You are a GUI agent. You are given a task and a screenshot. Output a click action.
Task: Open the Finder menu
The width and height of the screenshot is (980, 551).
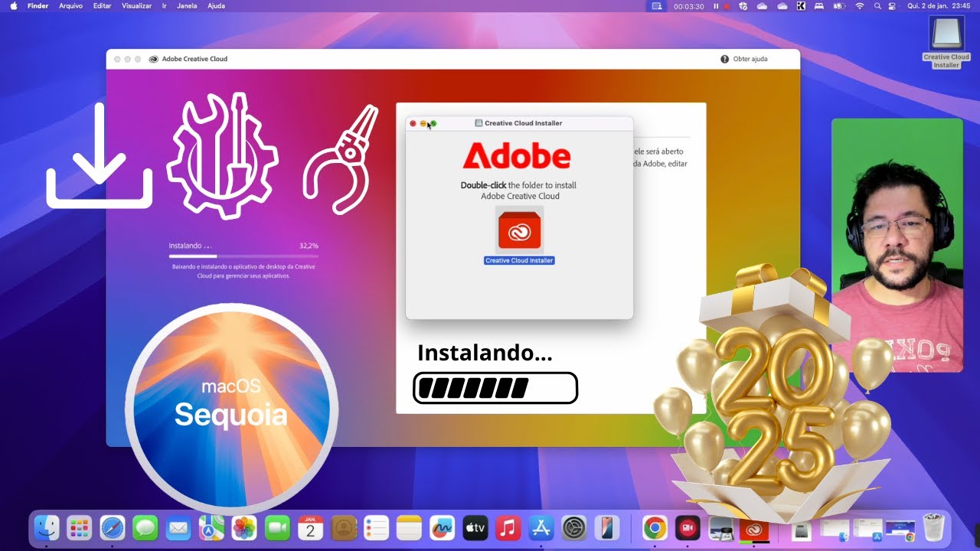38,5
